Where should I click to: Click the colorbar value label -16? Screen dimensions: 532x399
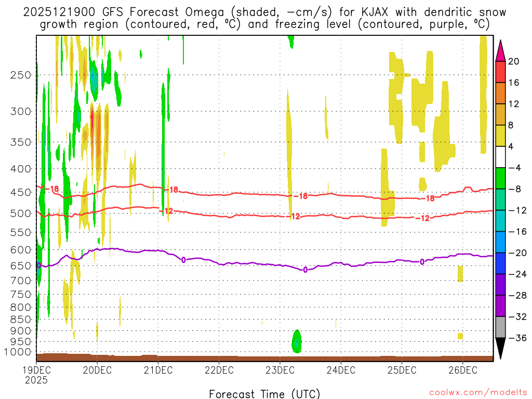pos(517,231)
